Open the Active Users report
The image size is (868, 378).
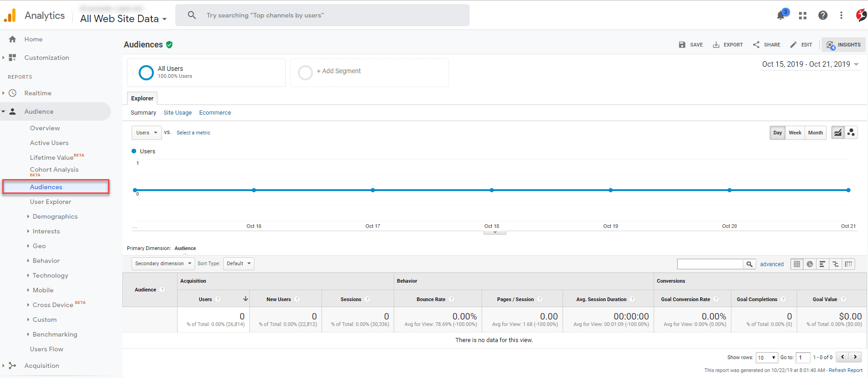tap(49, 143)
